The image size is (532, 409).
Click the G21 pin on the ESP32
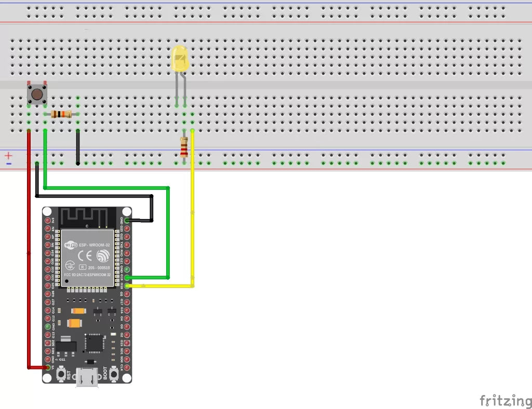127,261
